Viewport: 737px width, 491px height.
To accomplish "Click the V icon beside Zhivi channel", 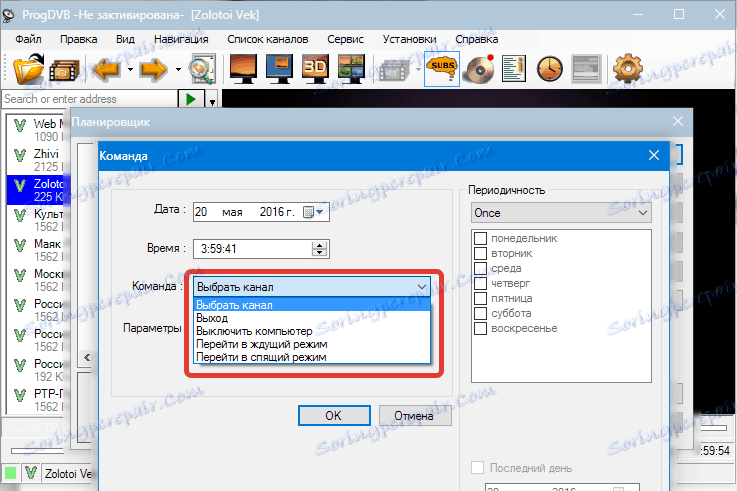I will point(20,155).
